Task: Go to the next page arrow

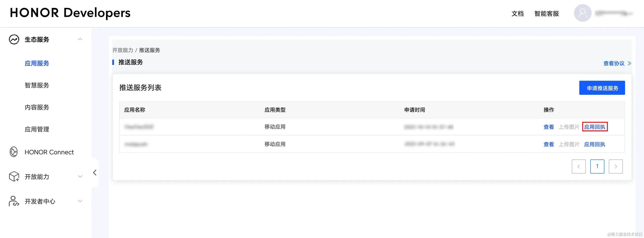Action: [x=616, y=166]
